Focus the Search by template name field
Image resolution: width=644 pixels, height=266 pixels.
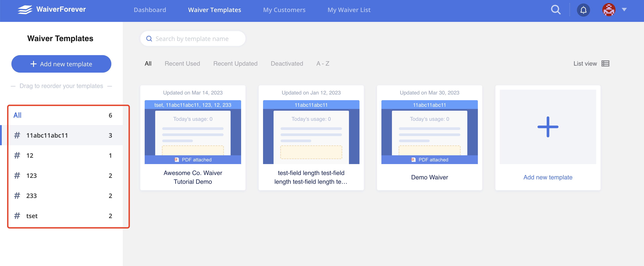pos(192,39)
